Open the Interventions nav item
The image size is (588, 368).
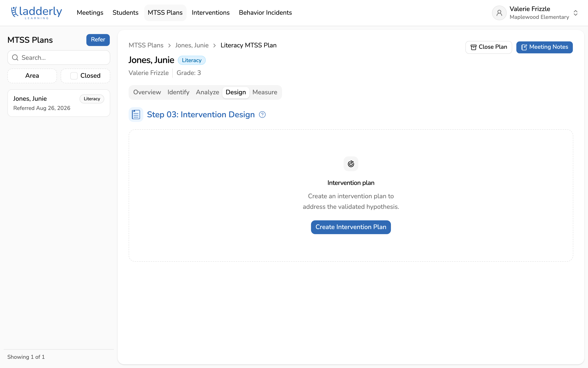click(x=210, y=13)
